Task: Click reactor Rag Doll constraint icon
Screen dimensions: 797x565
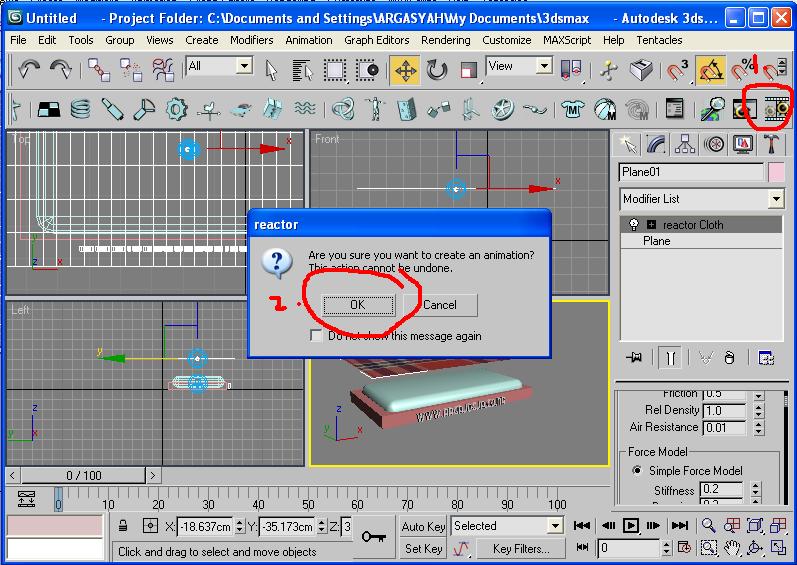Action: click(x=375, y=109)
